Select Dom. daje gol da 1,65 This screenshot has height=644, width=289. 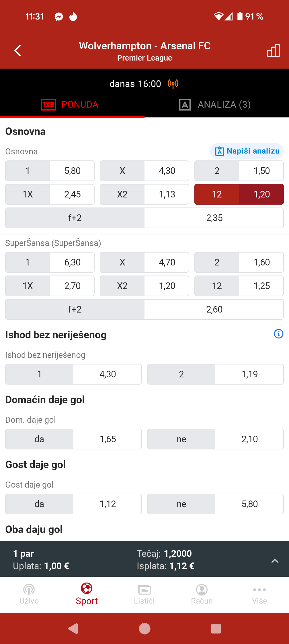coord(73,439)
